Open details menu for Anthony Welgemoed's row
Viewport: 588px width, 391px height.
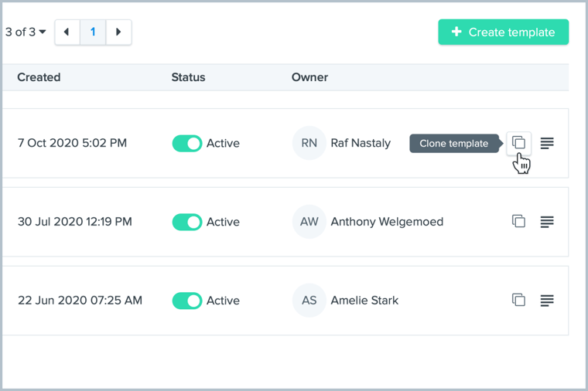pos(547,222)
